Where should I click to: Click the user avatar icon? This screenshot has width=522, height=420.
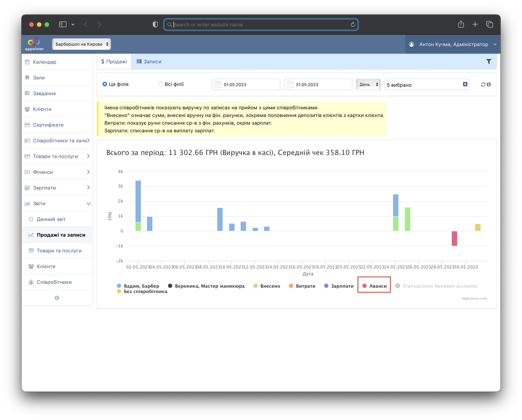coord(411,44)
